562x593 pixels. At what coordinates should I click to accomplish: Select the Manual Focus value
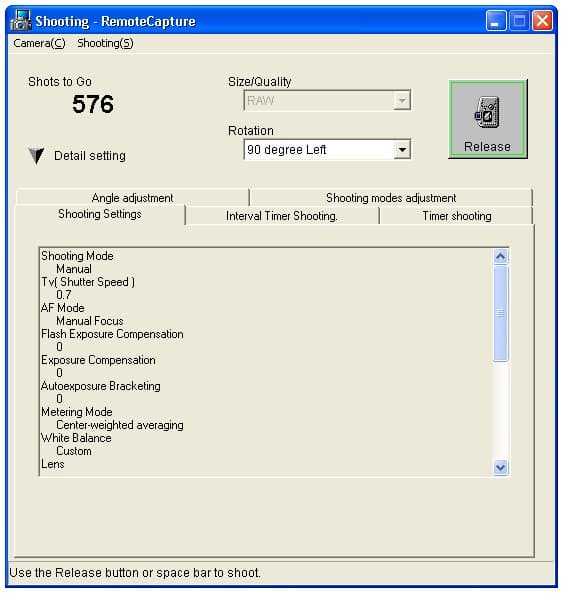point(90,321)
